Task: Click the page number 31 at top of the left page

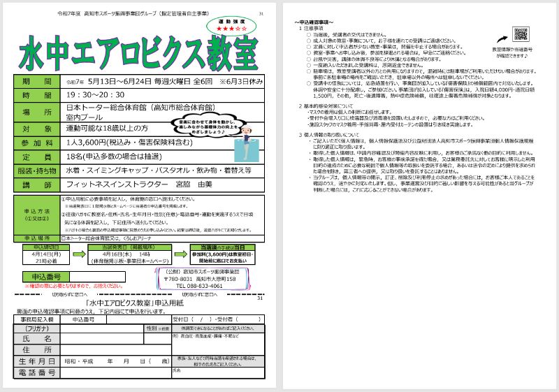Action: point(261,14)
